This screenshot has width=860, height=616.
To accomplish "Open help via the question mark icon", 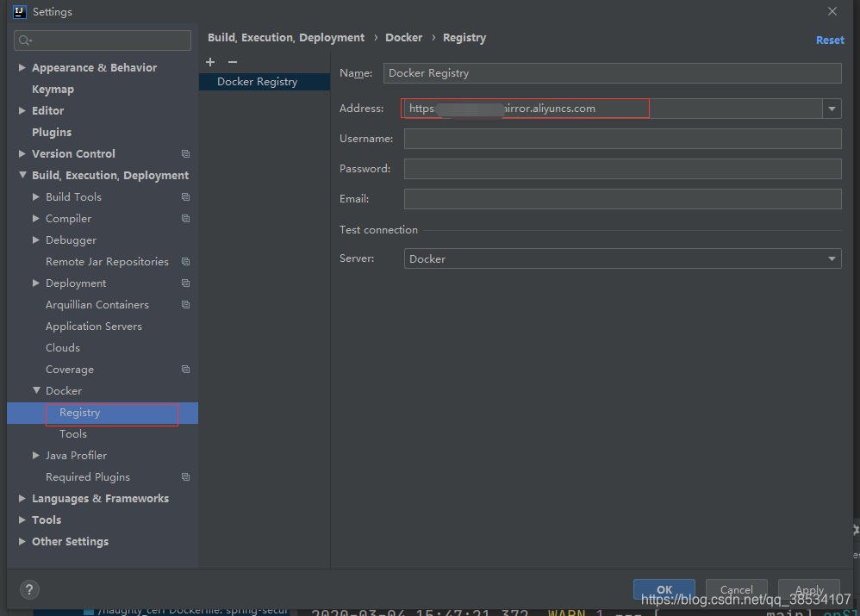I will click(x=28, y=589).
